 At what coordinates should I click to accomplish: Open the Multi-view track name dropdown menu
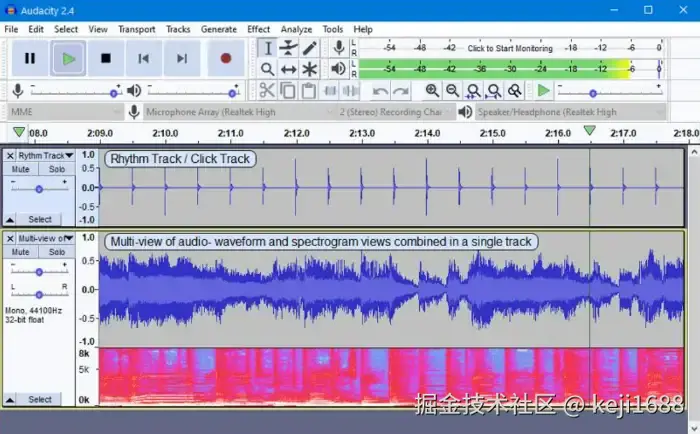[x=46, y=239]
